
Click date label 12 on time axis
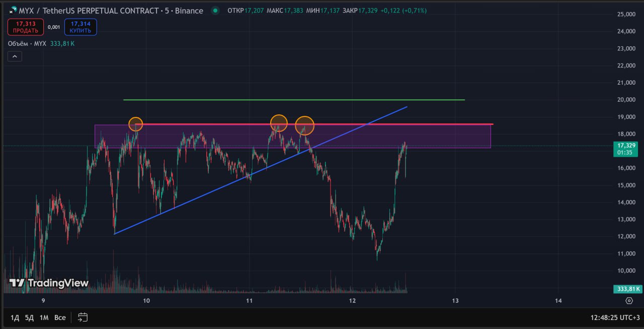click(352, 301)
